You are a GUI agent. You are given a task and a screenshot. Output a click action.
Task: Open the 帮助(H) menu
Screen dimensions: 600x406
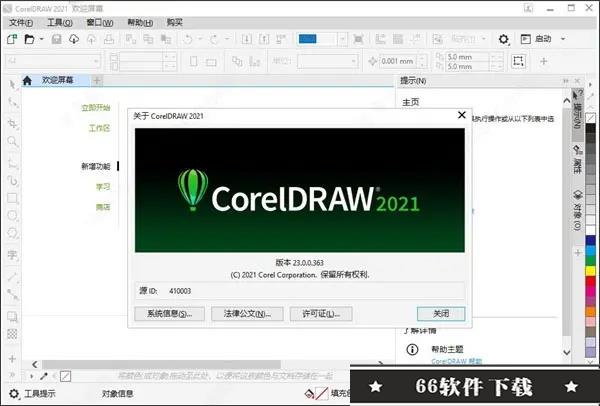(140, 23)
